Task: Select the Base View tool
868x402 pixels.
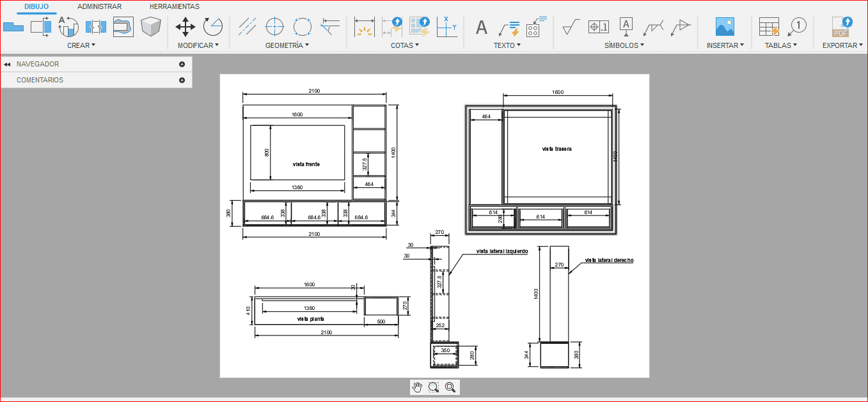Action: tap(13, 26)
